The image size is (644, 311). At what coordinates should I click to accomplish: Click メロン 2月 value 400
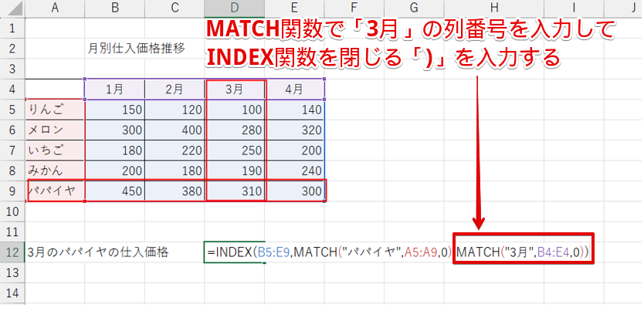pyautogui.click(x=175, y=130)
